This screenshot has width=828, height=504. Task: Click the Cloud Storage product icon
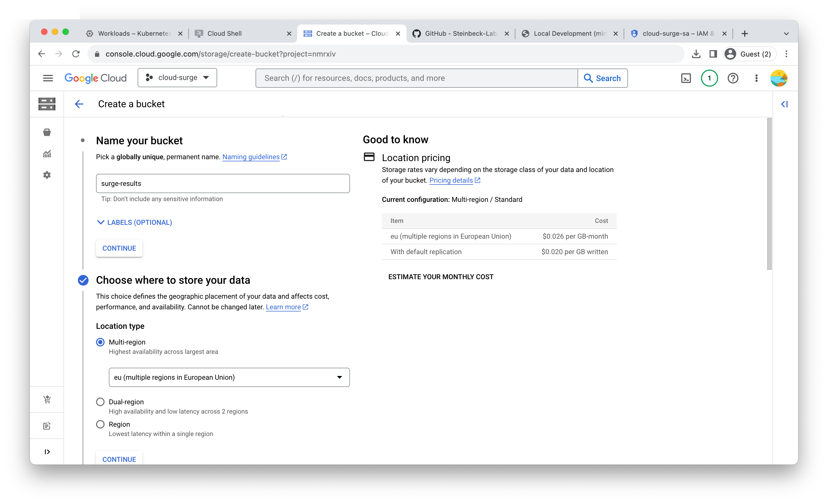(47, 104)
